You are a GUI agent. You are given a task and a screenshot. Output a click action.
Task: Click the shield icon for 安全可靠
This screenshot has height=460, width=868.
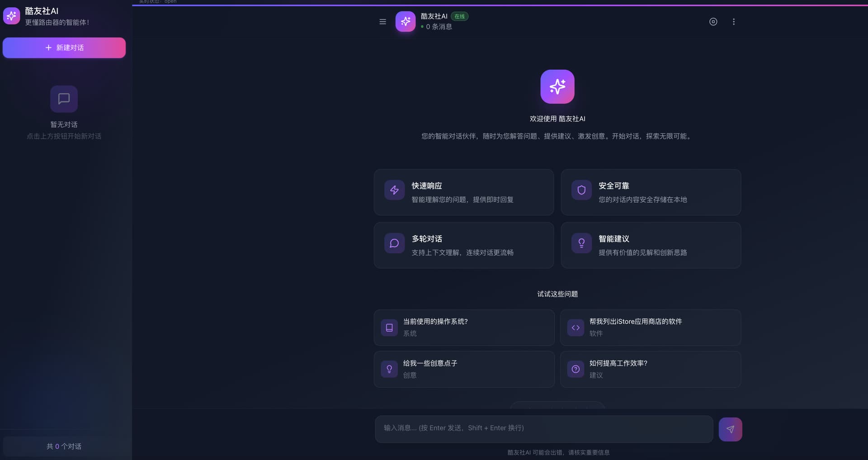pyautogui.click(x=581, y=190)
